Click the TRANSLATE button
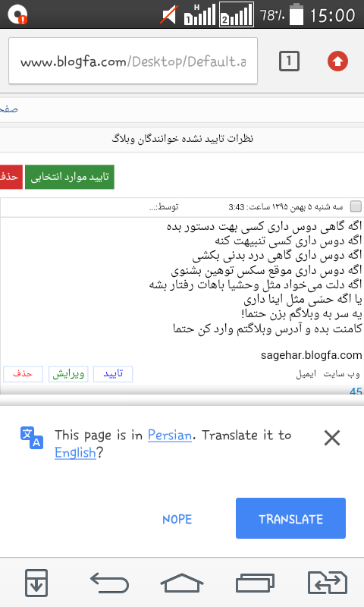The height and width of the screenshot is (607, 364). [x=290, y=518]
